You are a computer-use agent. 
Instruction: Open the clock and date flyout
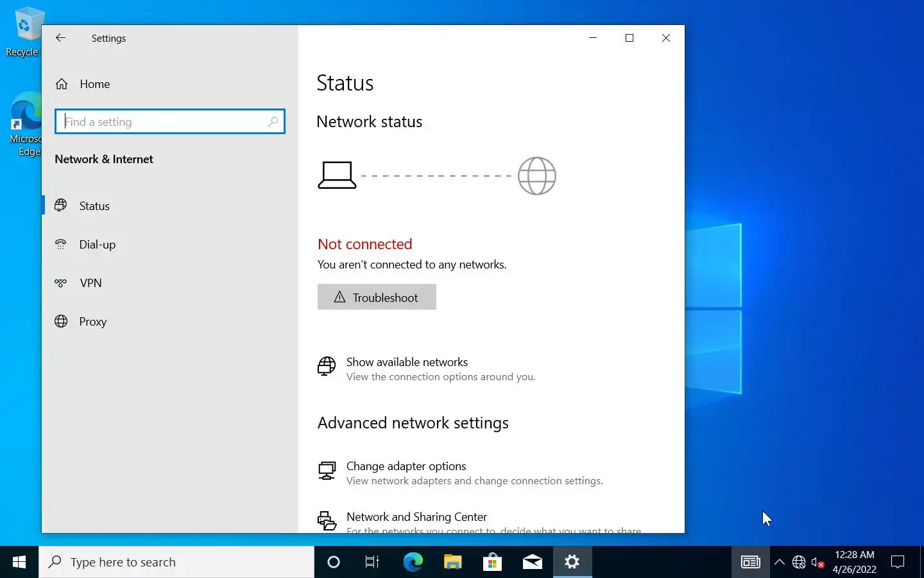[x=854, y=562]
